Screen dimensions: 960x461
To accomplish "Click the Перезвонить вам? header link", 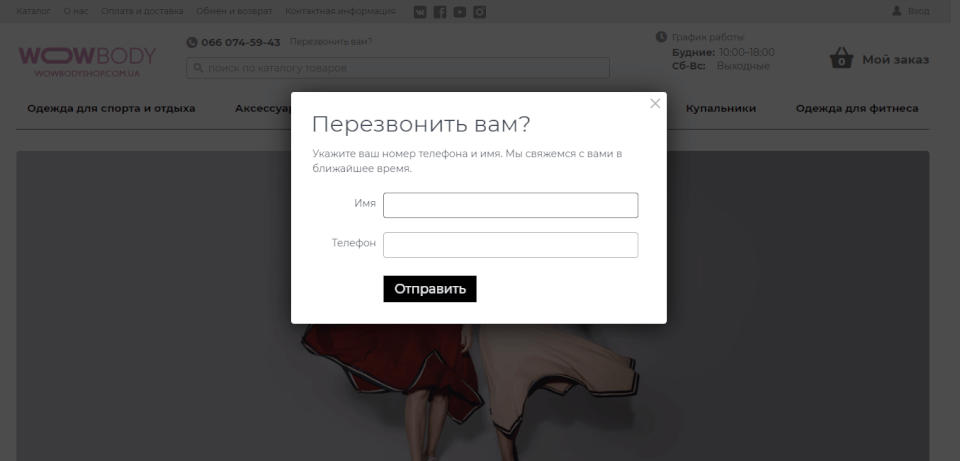I will (x=331, y=42).
